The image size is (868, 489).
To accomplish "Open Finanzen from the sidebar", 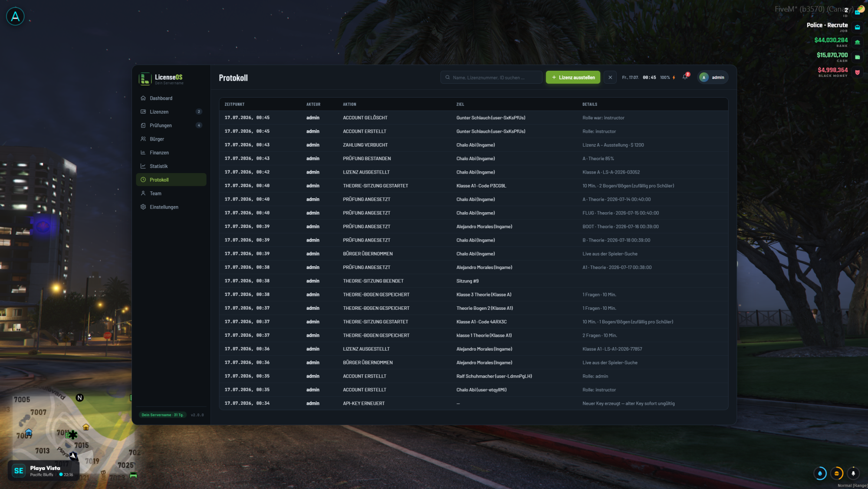I will 171,153.
